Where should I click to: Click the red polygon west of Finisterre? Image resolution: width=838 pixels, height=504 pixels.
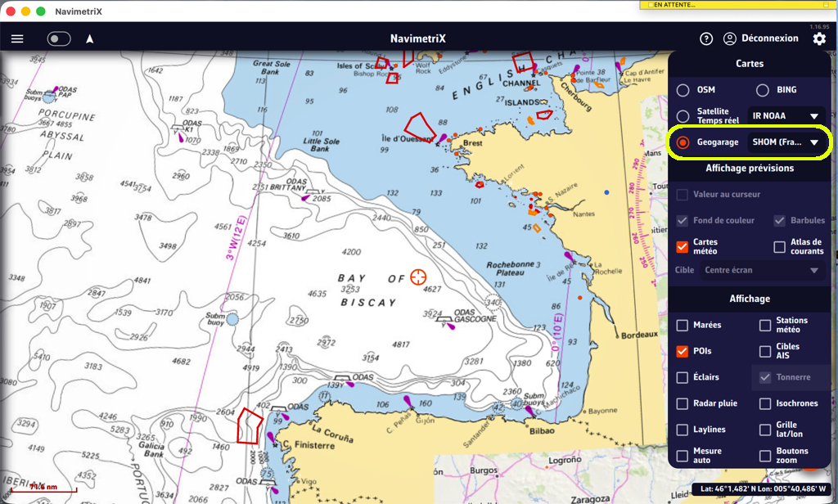pos(249,426)
